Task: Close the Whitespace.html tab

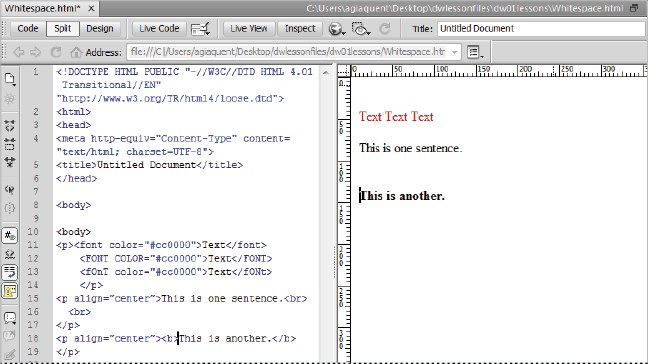Action: click(x=91, y=8)
